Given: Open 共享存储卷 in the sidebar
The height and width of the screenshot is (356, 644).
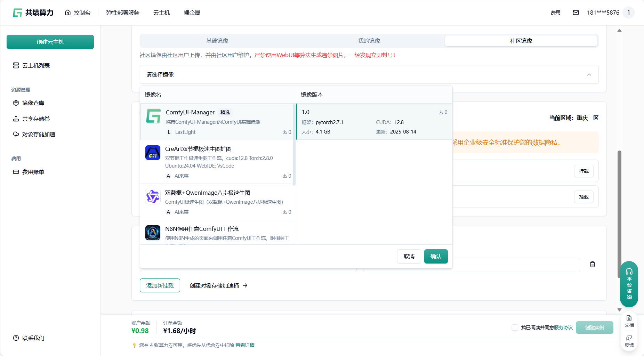Looking at the screenshot, I should tap(31, 119).
